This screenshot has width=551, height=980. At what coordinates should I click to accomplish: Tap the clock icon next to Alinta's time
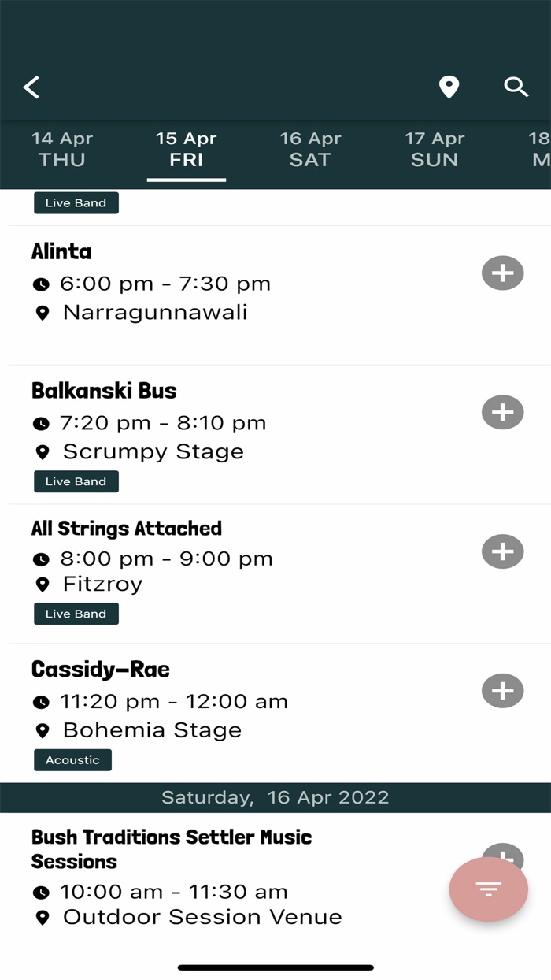pyautogui.click(x=42, y=283)
